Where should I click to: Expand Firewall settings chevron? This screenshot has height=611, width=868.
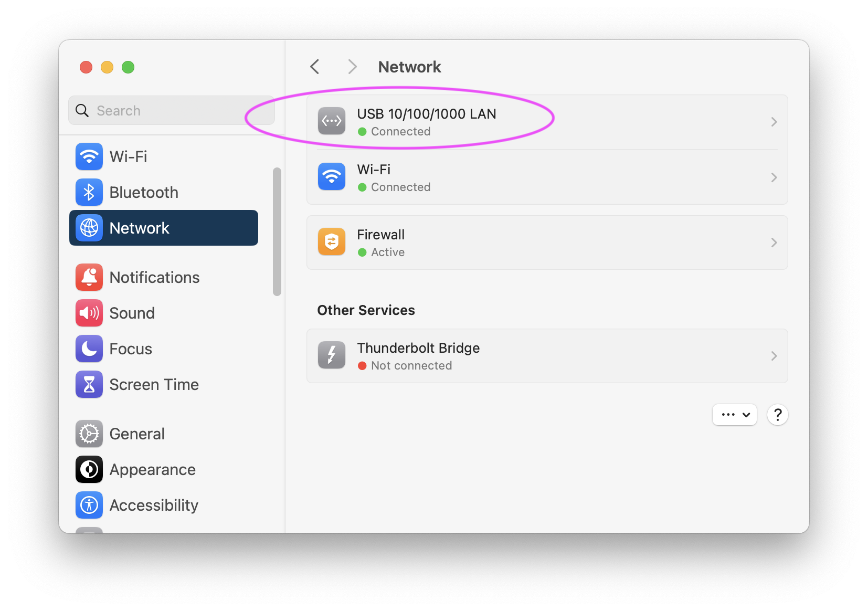(774, 243)
